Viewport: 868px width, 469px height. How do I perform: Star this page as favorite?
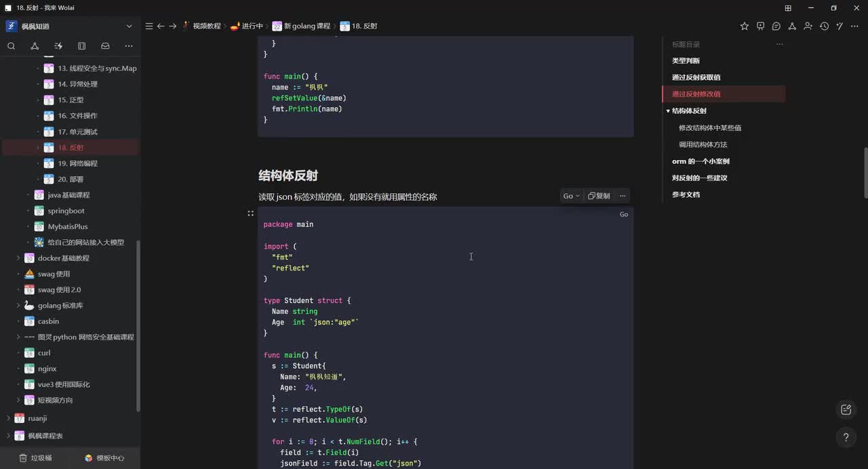tap(745, 26)
